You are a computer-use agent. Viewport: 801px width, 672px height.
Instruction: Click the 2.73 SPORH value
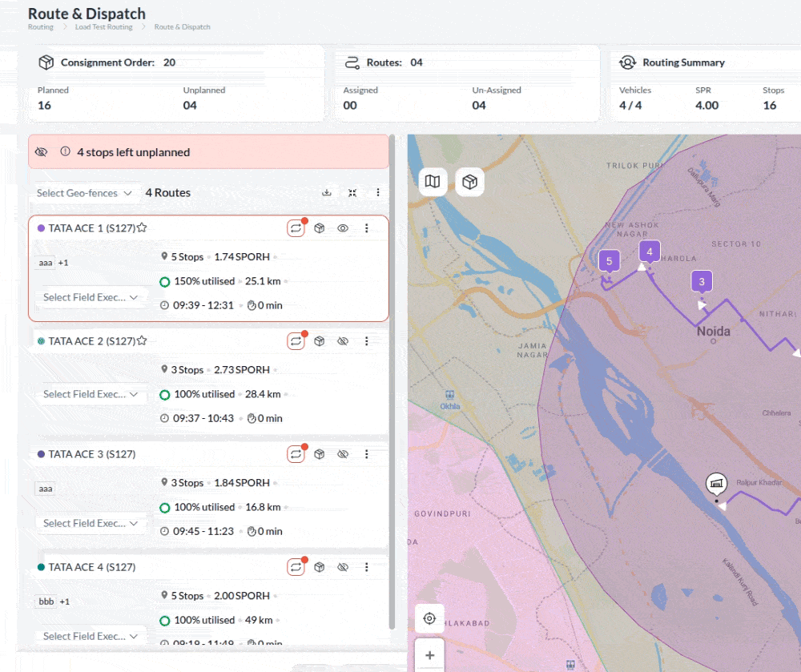click(x=242, y=370)
